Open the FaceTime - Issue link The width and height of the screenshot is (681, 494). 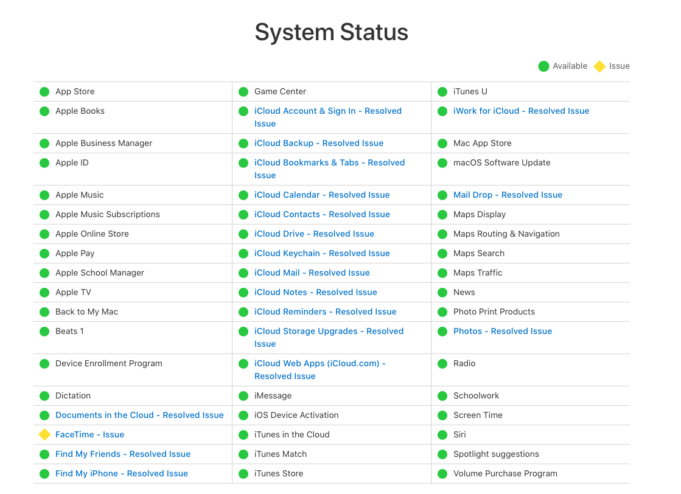click(90, 435)
